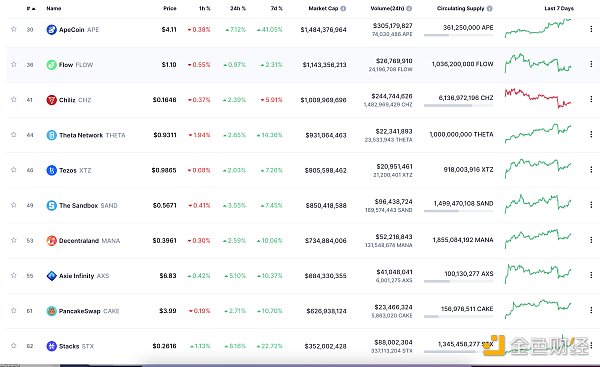The width and height of the screenshot is (600, 367).
Task: Click the Chiliz logo icon
Action: pyautogui.click(x=51, y=100)
